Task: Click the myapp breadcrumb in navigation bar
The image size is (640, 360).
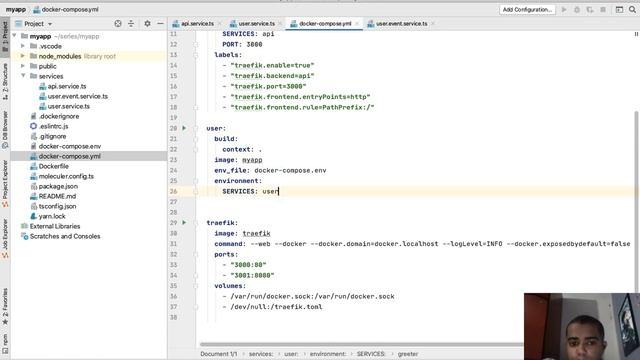Action: 16,9
